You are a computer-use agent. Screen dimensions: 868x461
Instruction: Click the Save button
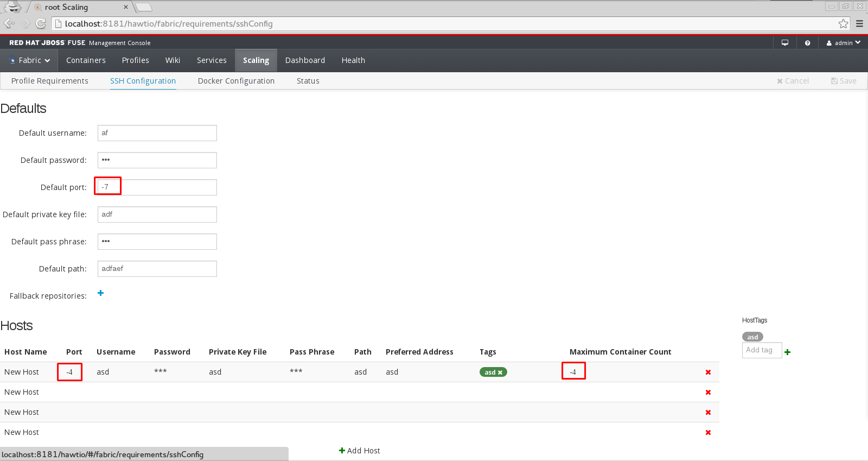(x=844, y=81)
